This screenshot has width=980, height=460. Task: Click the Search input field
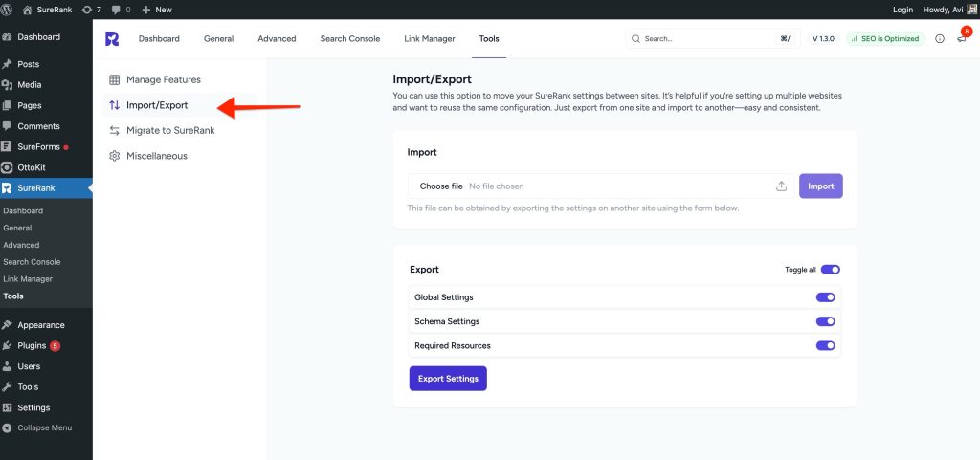tap(712, 38)
